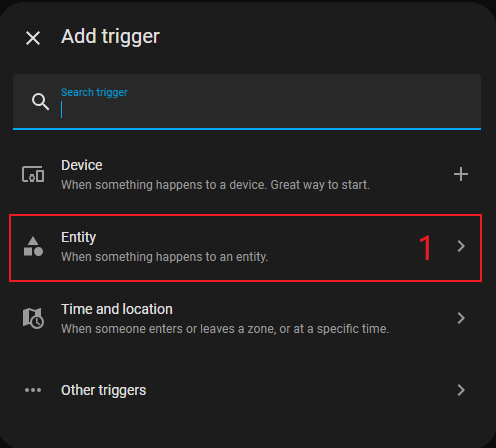This screenshot has height=448, width=496.
Task: Click the three-dots Other triggers icon
Action: (x=33, y=390)
